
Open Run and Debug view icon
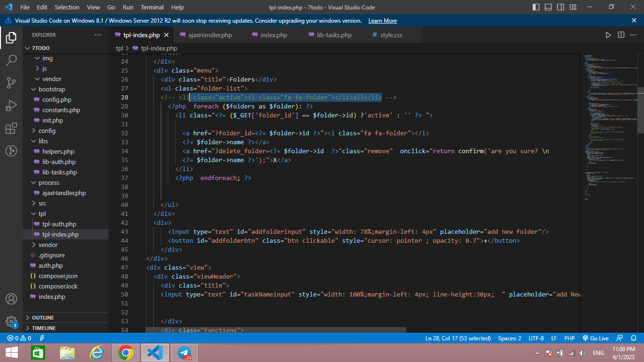point(11,106)
